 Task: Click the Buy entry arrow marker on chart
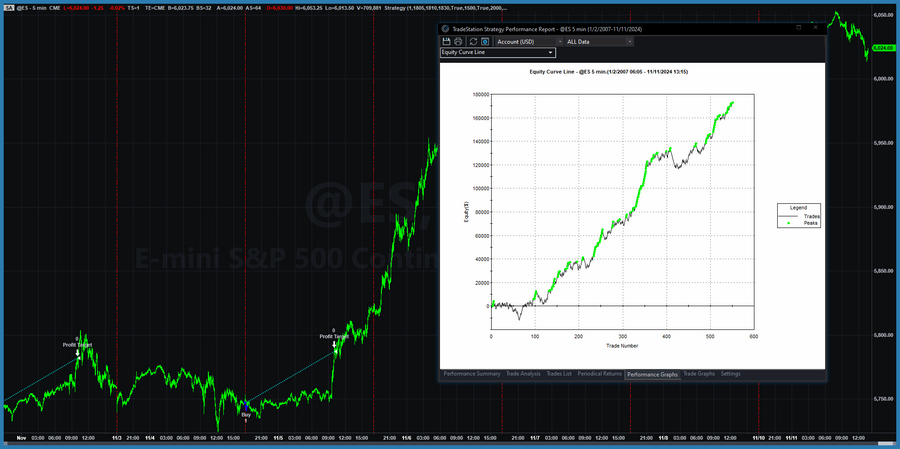point(246,406)
